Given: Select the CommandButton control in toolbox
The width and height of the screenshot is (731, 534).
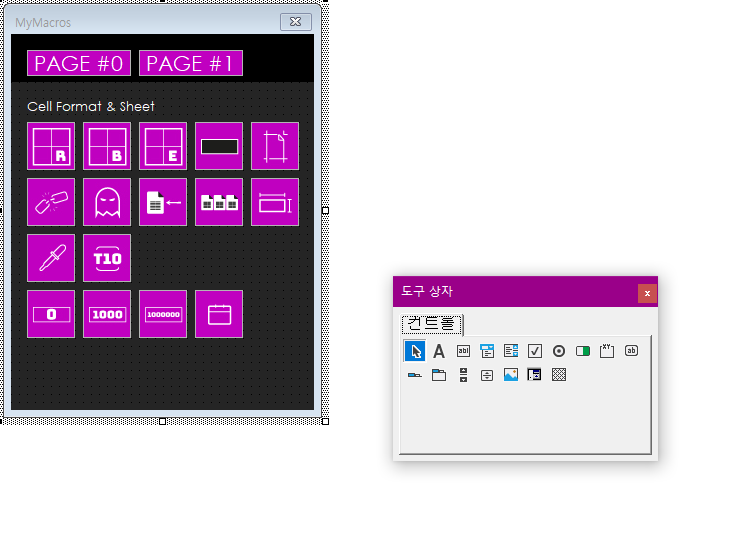Looking at the screenshot, I should coord(631,351).
